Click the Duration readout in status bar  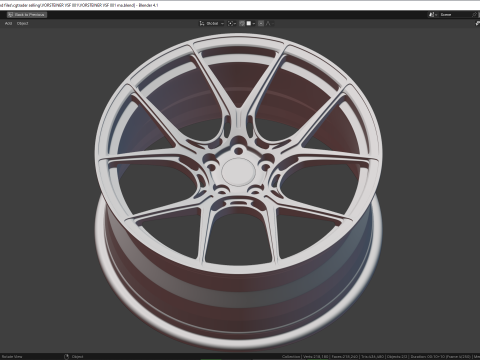tap(440, 357)
